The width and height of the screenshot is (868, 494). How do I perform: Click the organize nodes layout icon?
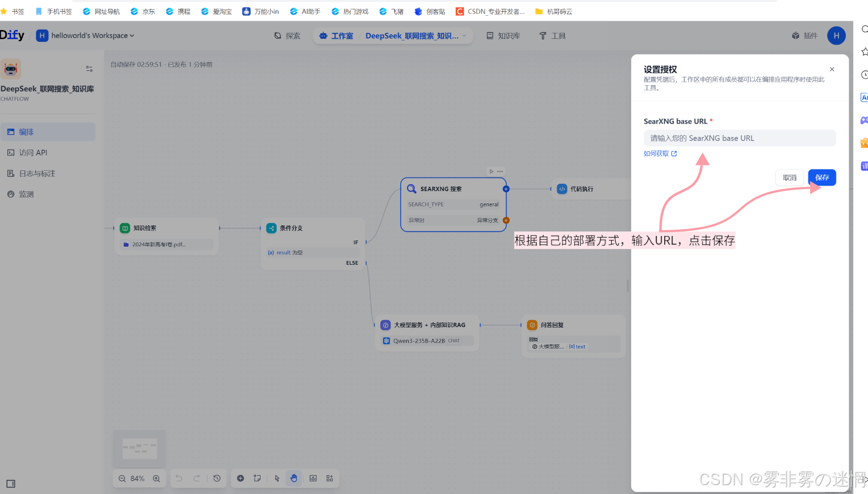tap(330, 478)
